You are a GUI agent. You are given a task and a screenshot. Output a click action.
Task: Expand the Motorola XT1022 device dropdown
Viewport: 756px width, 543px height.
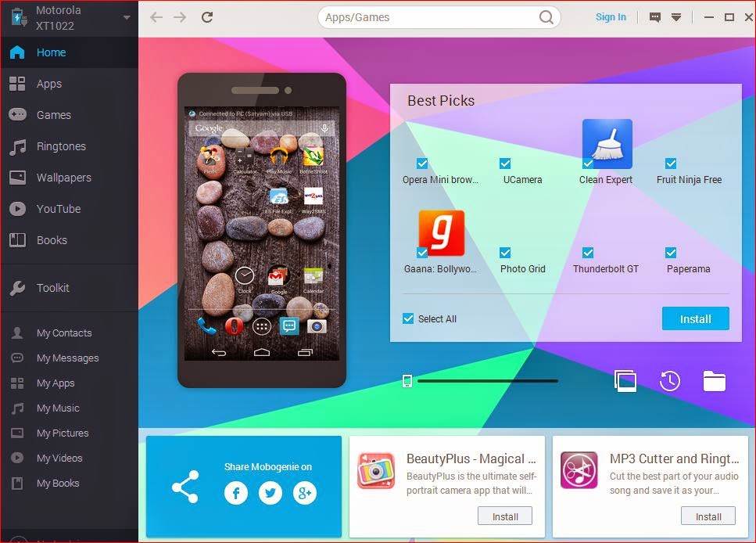127,18
